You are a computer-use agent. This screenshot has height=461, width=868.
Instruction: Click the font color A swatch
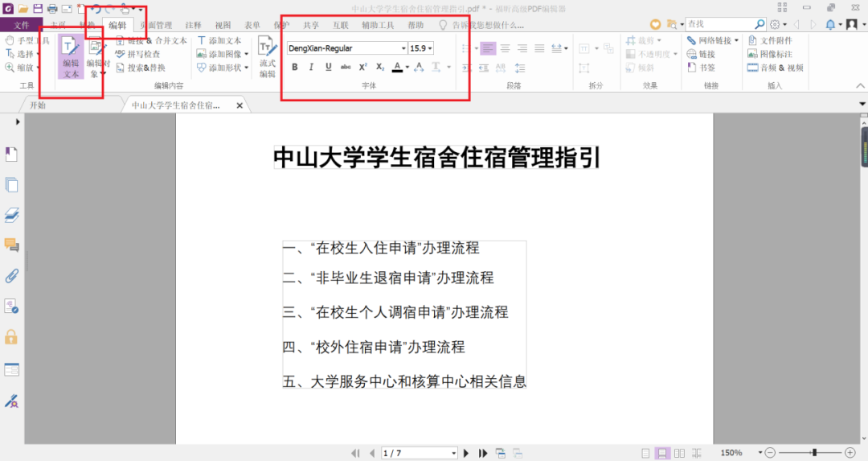click(397, 67)
